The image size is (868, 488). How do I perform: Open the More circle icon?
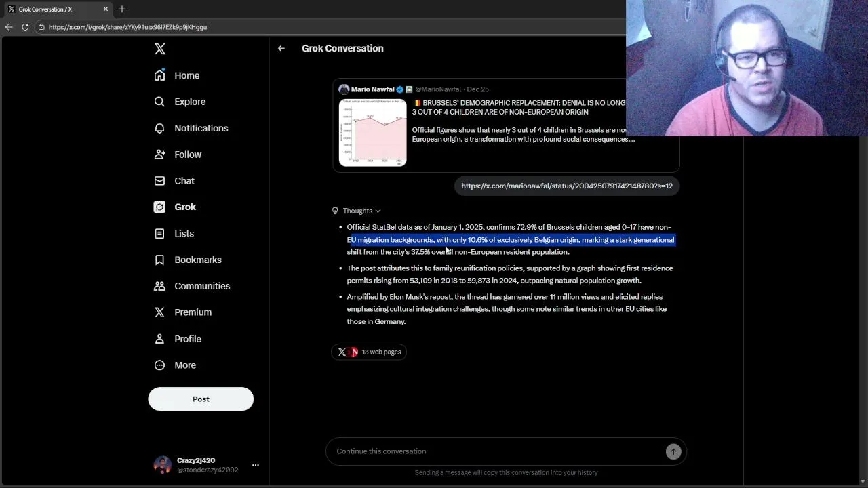click(159, 365)
